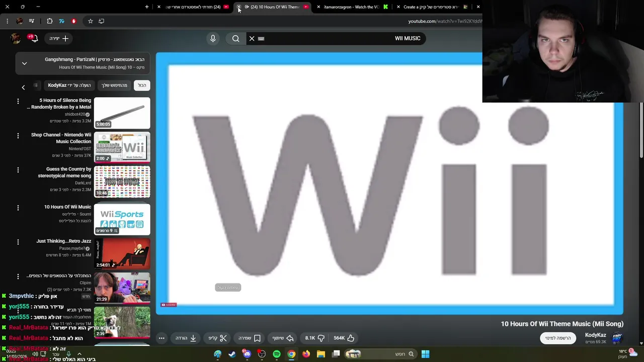Open File Explorer from the taskbar
The width and height of the screenshot is (644, 362).
coord(321,354)
